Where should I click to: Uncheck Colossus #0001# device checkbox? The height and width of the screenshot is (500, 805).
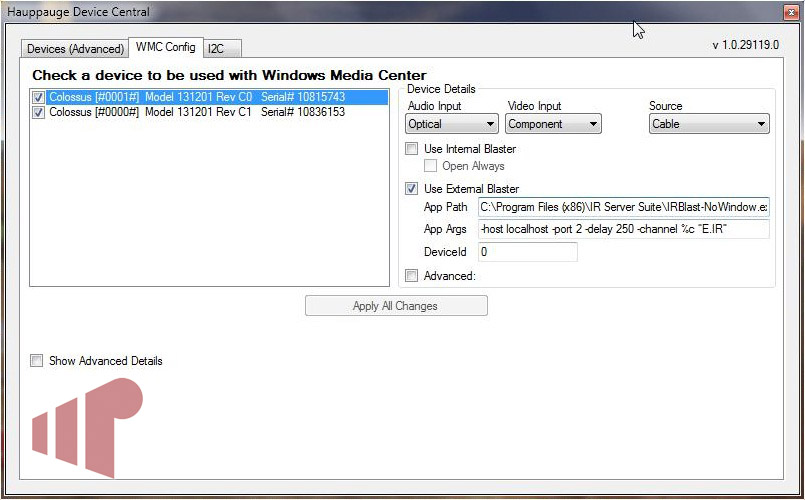[39, 97]
